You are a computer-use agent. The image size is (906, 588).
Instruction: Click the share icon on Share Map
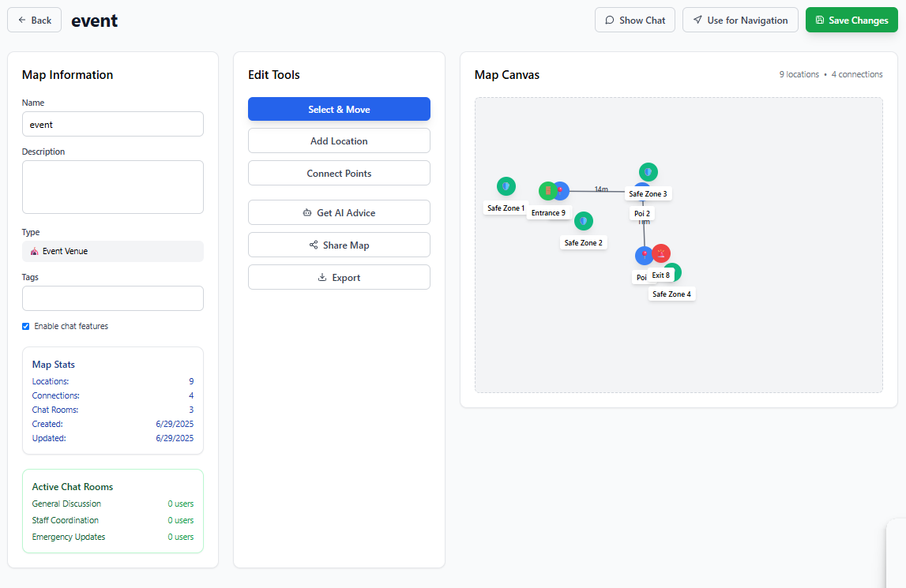[313, 245]
